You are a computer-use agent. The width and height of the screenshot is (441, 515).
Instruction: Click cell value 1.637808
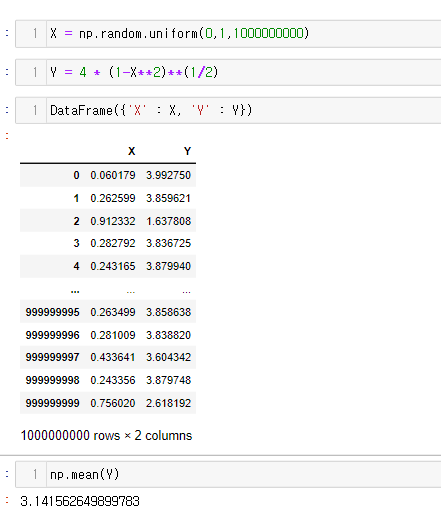(x=168, y=221)
